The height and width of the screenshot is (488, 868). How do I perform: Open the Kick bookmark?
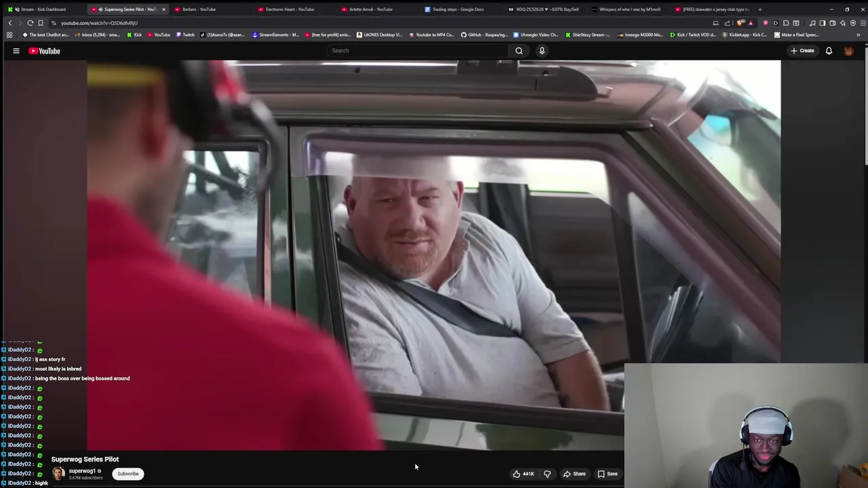(134, 35)
